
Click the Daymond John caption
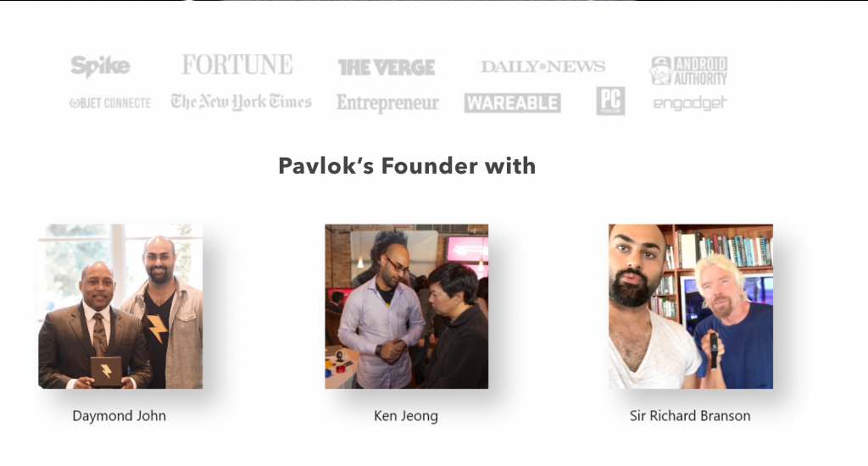[119, 416]
